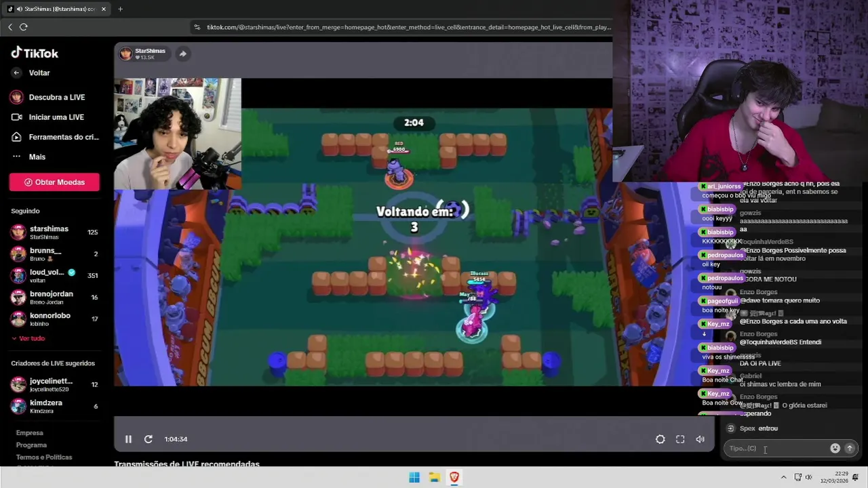
Task: Click the system tray volume icon
Action: (x=808, y=477)
